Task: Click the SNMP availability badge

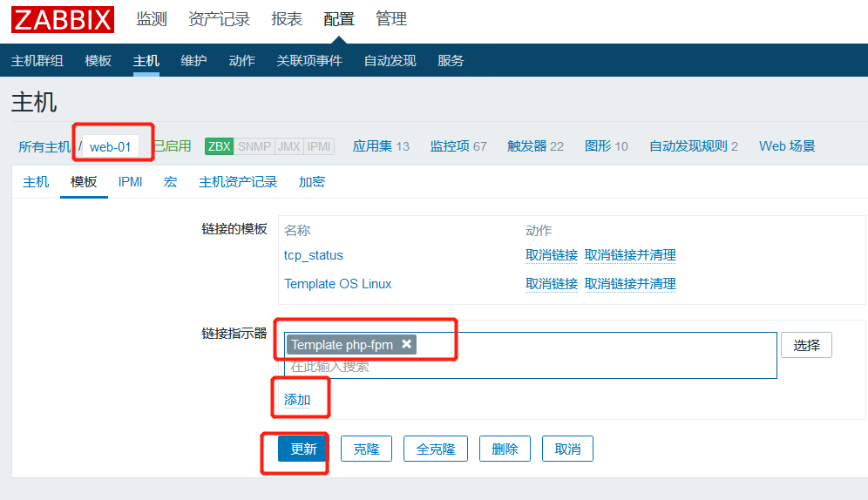Action: [254, 146]
